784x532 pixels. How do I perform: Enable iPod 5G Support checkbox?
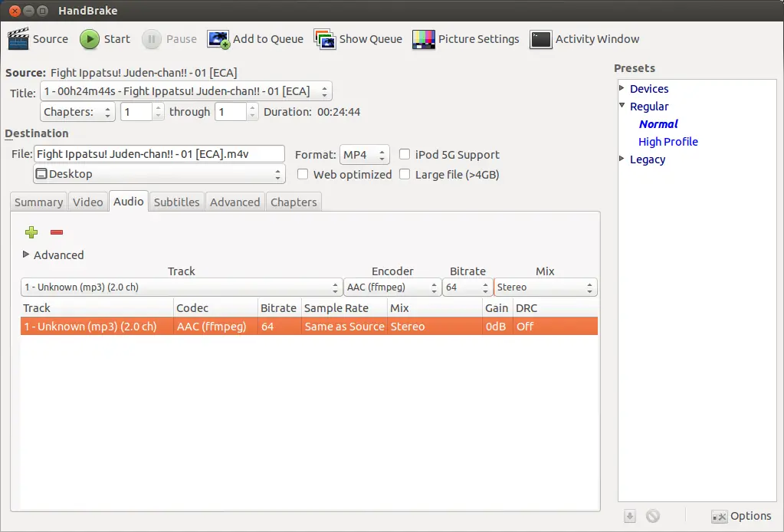[405, 155]
